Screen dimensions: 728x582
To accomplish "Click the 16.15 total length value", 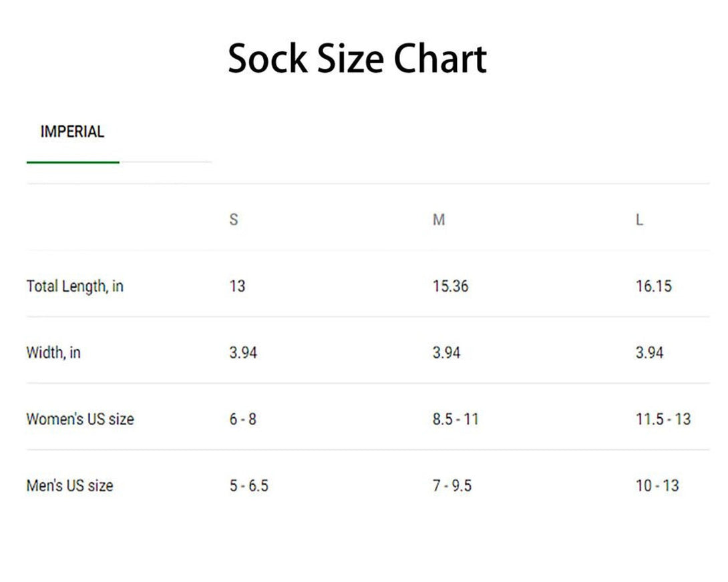I will coord(653,286).
